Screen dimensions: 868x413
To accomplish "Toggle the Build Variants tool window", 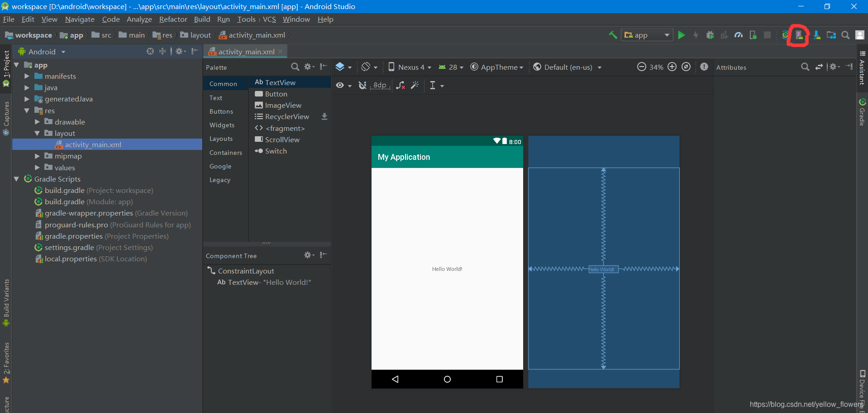I will click(6, 303).
